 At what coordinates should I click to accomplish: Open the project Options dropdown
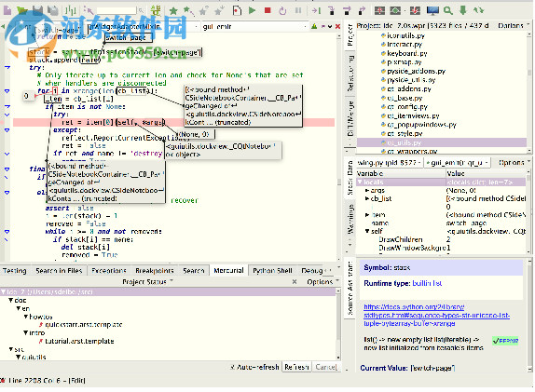pyautogui.click(x=514, y=25)
